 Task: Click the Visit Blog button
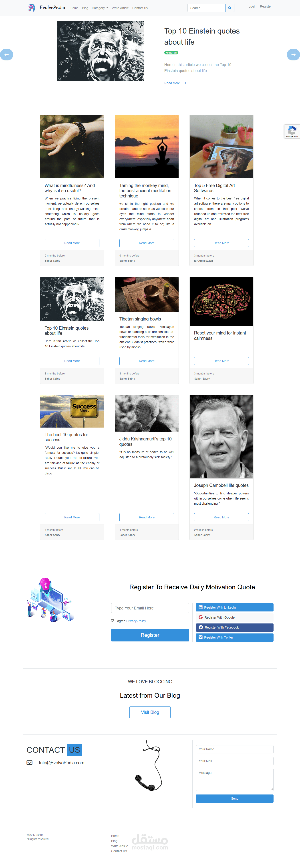coord(150,712)
